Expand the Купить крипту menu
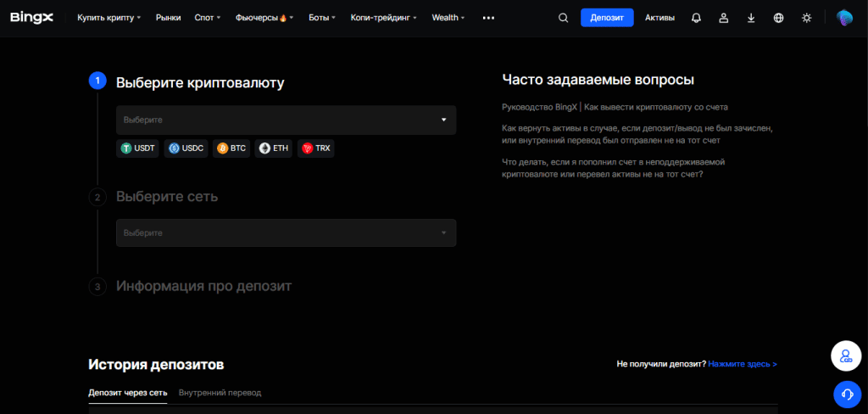868x414 pixels. coord(109,18)
